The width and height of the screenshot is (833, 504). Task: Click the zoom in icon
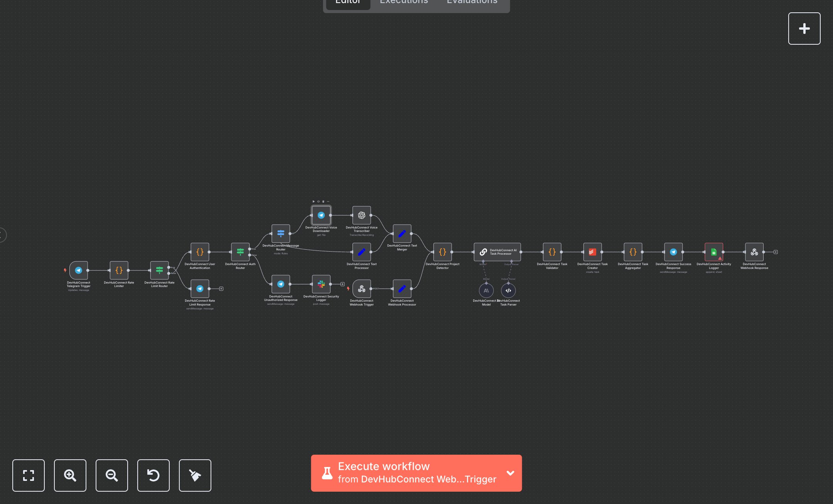(x=70, y=475)
